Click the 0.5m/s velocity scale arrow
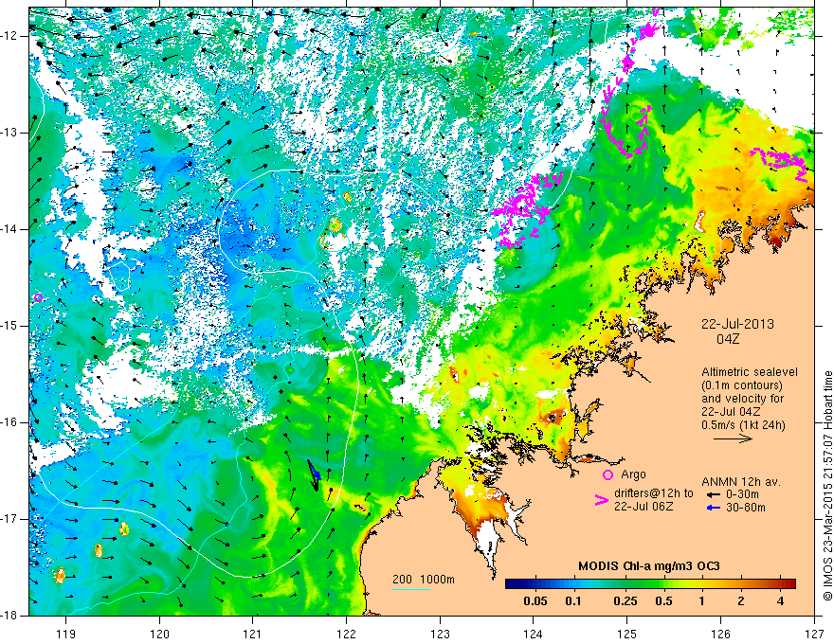Image resolution: width=834 pixels, height=644 pixels. 733,438
